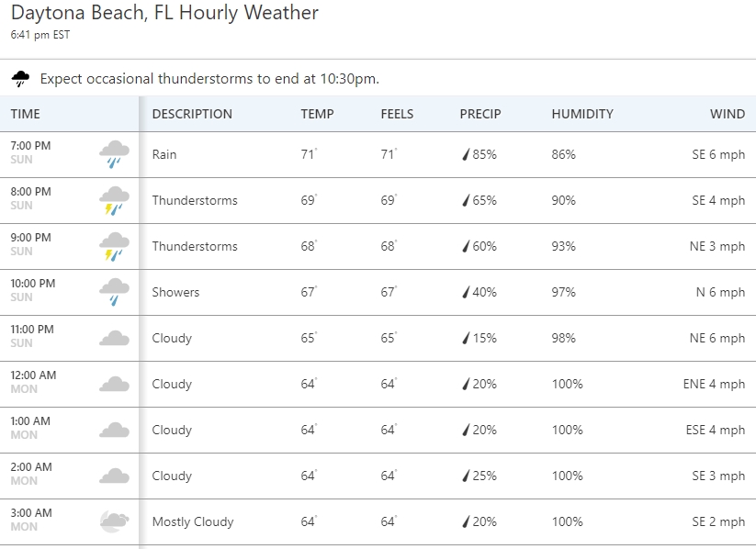Click the rain cloud icon for 7:00 PM
Screen dimensions: 756x549
pos(114,154)
